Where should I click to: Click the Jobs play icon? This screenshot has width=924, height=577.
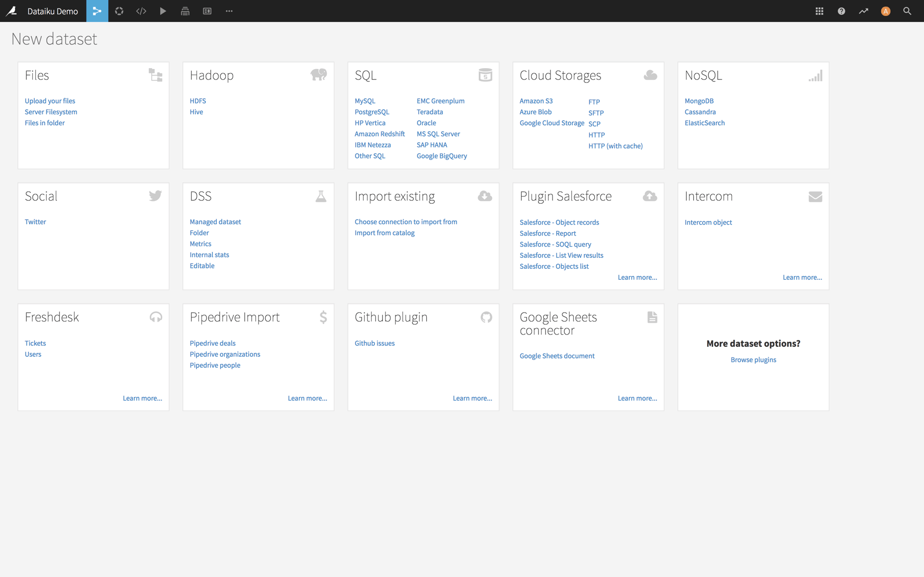coord(163,11)
